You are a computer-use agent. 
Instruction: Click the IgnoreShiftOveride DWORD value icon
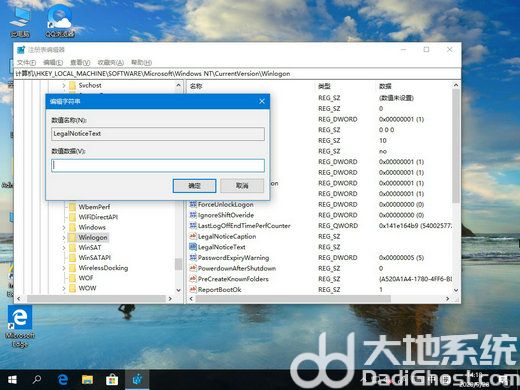tap(193, 215)
